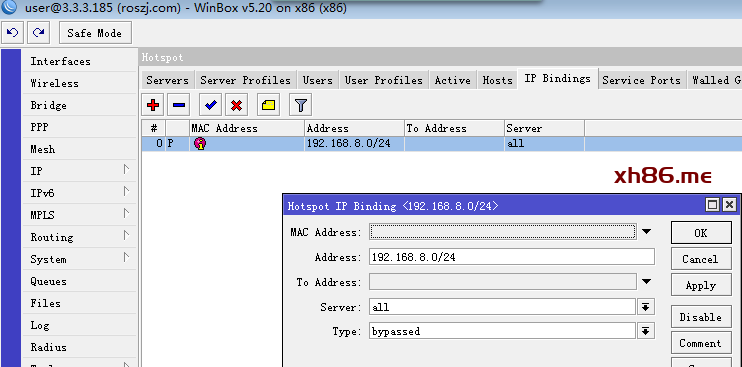Add a new IP binding with the red plus
The image size is (742, 367).
coord(152,105)
